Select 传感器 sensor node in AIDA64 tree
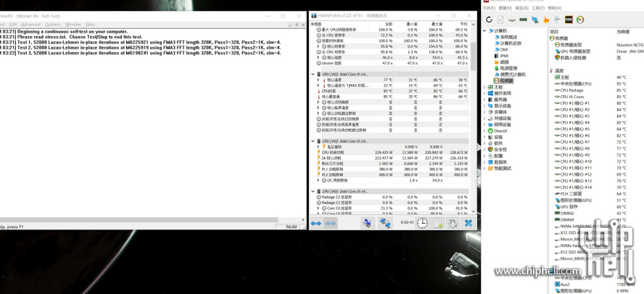 pos(503,81)
